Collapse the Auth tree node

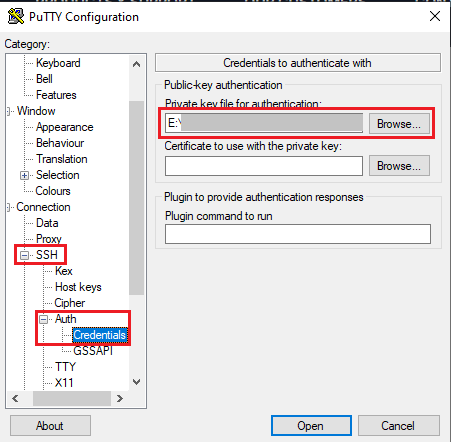(43, 319)
